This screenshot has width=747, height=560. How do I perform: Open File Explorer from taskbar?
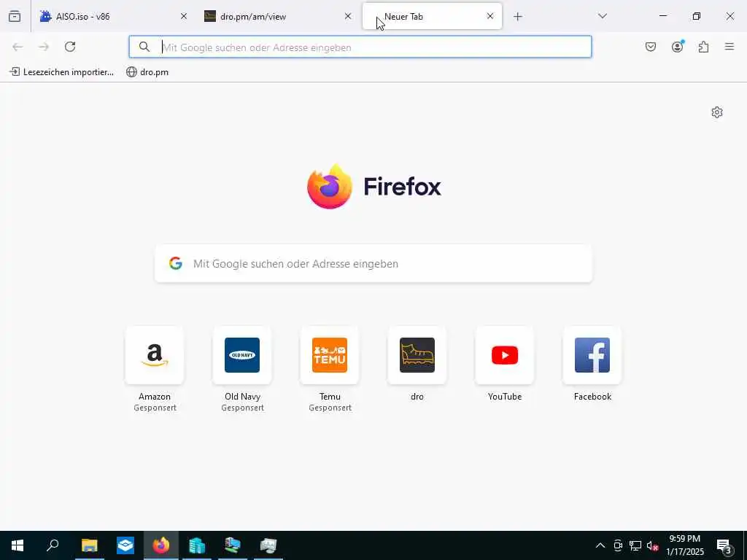pos(90,545)
